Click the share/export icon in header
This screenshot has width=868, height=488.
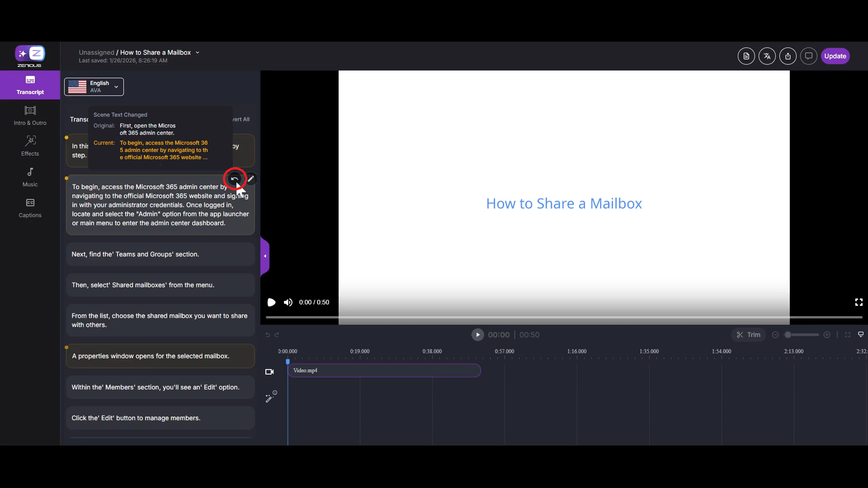tap(788, 56)
